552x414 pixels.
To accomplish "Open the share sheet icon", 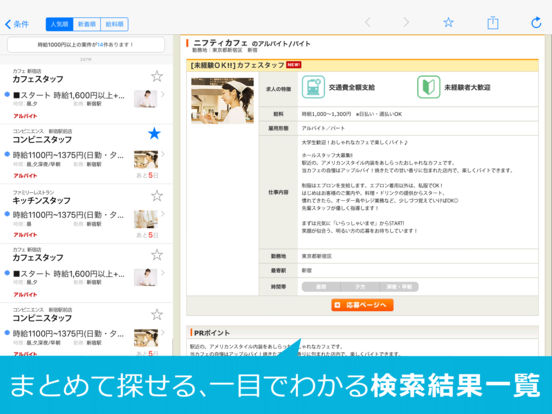I will [x=493, y=23].
